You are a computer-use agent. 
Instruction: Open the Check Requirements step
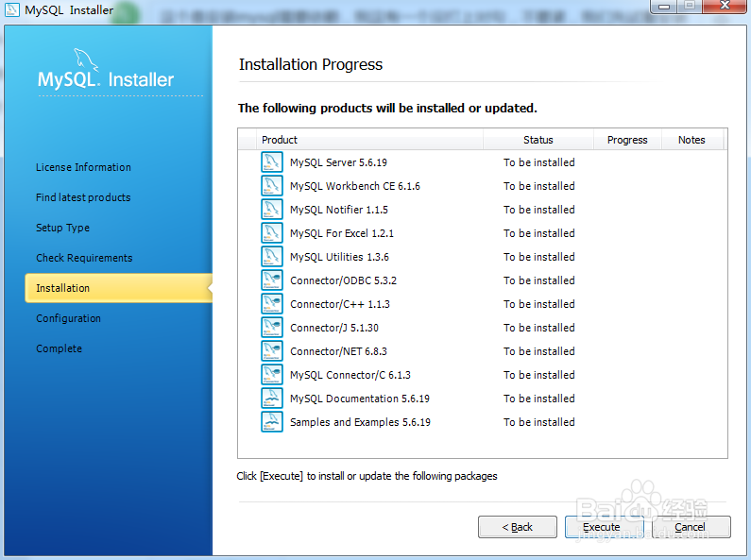pos(84,258)
